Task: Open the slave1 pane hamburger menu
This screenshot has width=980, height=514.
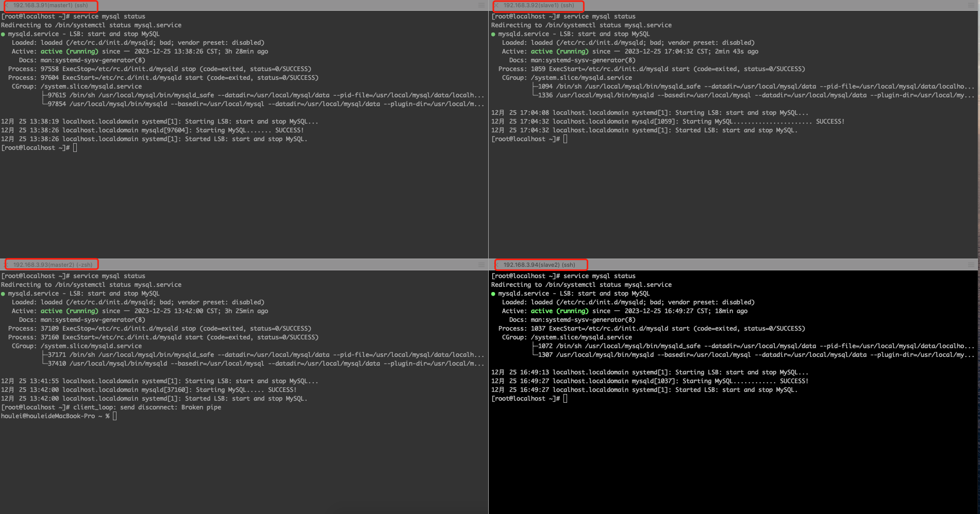Action: pos(971,6)
